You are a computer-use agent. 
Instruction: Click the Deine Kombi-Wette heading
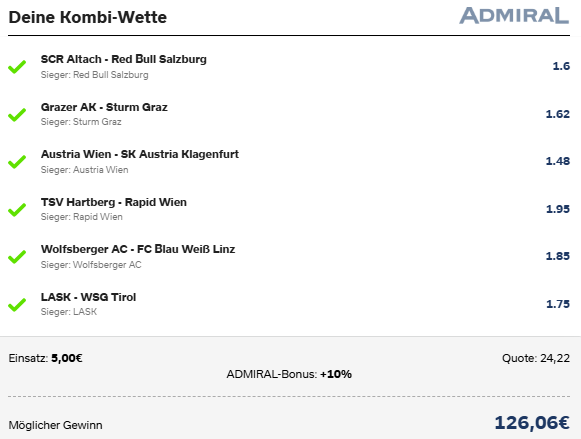87,17
